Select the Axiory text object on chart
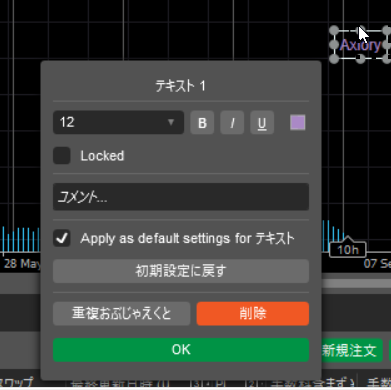 [360, 45]
